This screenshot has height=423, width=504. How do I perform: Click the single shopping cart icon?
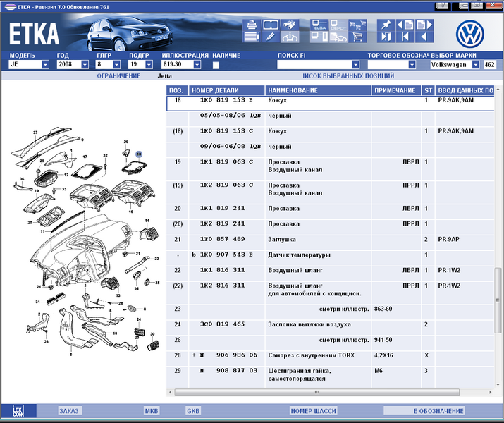tap(357, 37)
